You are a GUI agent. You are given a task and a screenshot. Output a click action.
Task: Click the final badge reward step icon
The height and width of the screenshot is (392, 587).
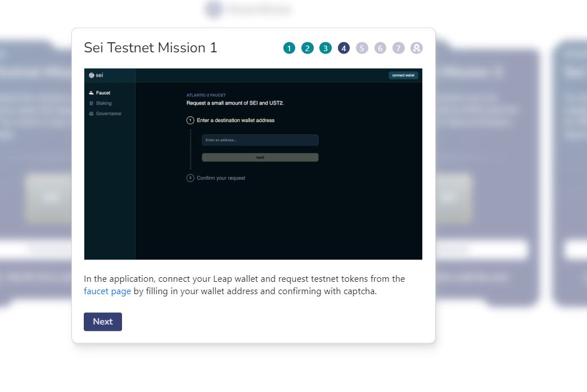coord(417,48)
